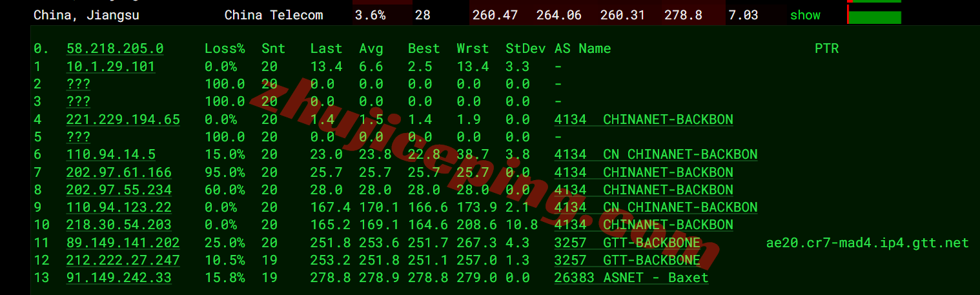Viewport: 980px width, 295px height.
Task: Click the 260.47 last latency value
Action: (x=495, y=15)
